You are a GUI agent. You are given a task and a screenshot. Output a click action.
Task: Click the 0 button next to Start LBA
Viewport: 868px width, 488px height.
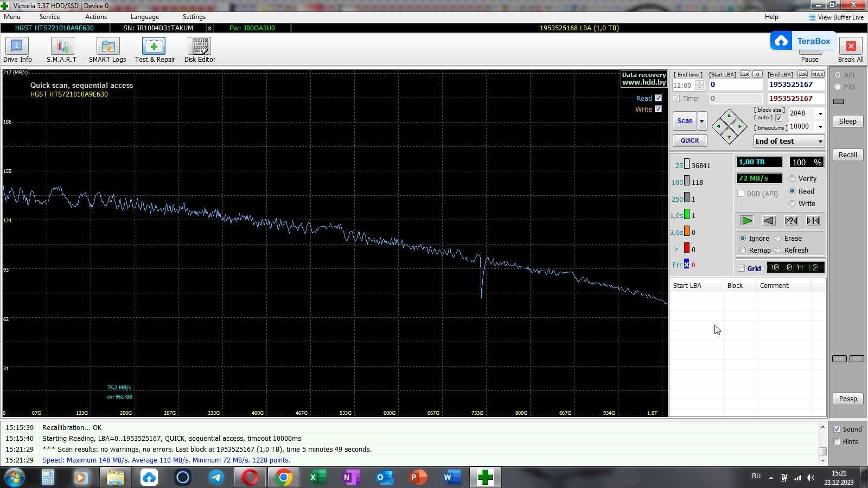coord(757,74)
